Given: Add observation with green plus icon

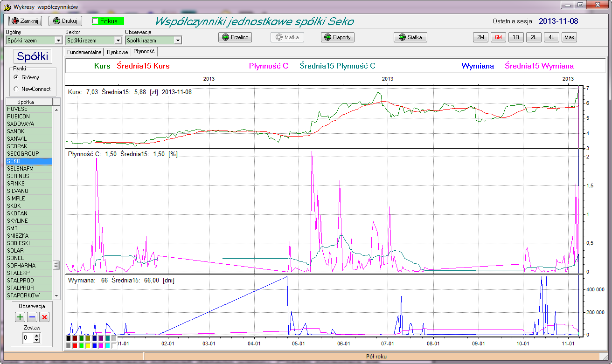Looking at the screenshot, I should 20,317.
